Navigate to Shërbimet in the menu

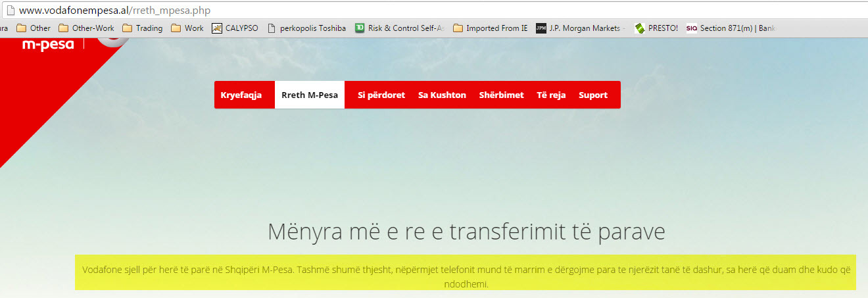click(x=501, y=95)
